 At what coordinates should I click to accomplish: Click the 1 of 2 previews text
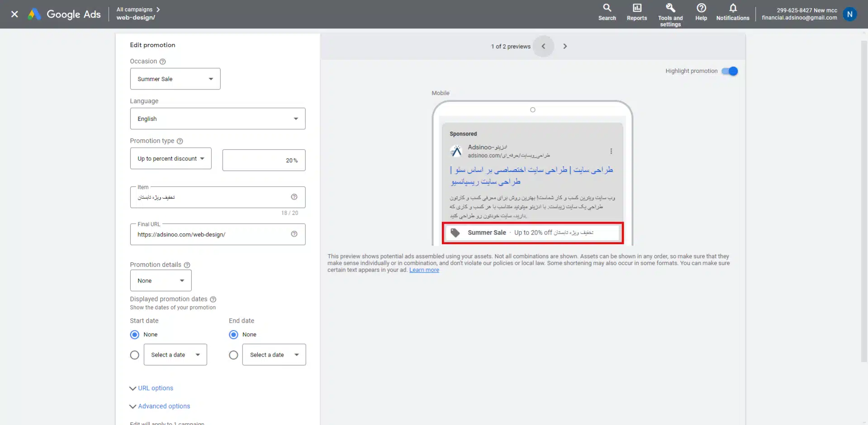coord(511,47)
